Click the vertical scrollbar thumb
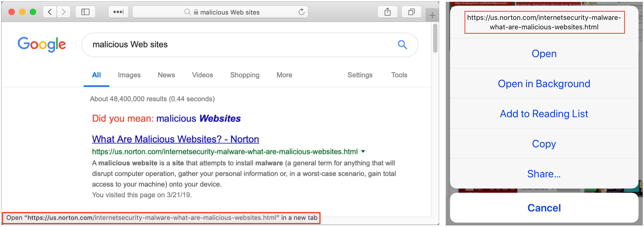The image size is (644, 227). pos(435,38)
